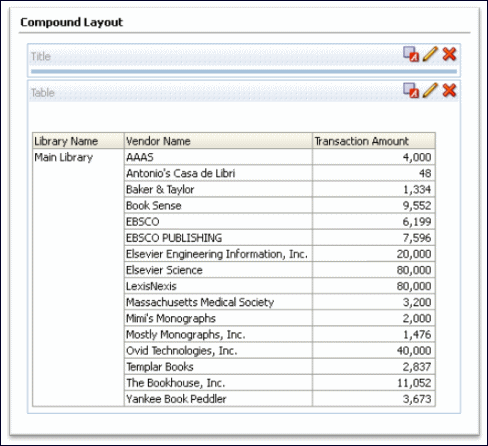
Task: Select the LexisNexis vendor cell
Action: pyautogui.click(x=218, y=286)
